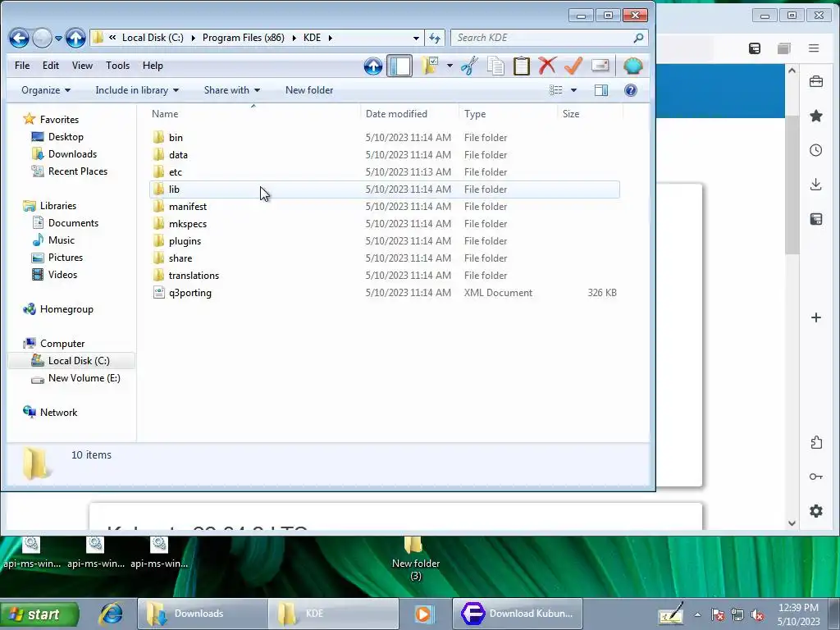Open the folder options icon's dropdown arrow
840x630 pixels.
pyautogui.click(x=450, y=66)
